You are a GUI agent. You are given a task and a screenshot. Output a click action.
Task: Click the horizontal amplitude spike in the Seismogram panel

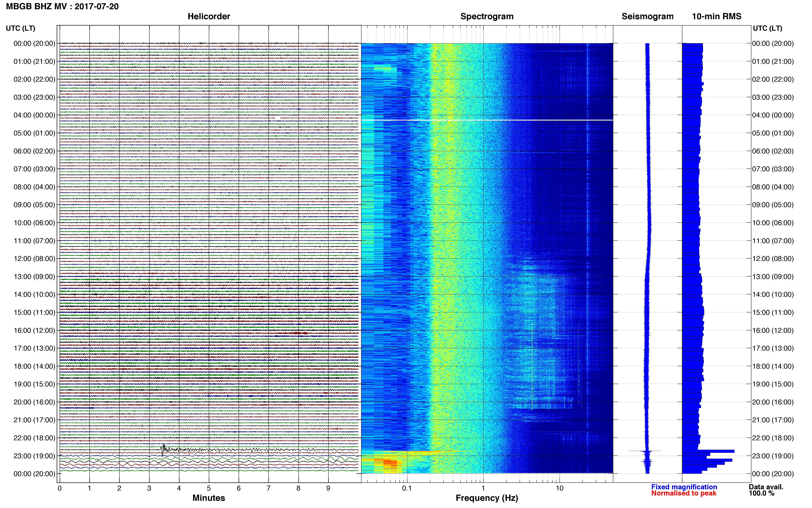pyautogui.click(x=645, y=451)
